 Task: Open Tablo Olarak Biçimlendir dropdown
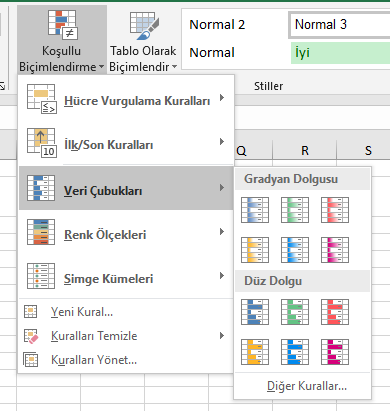click(x=143, y=40)
